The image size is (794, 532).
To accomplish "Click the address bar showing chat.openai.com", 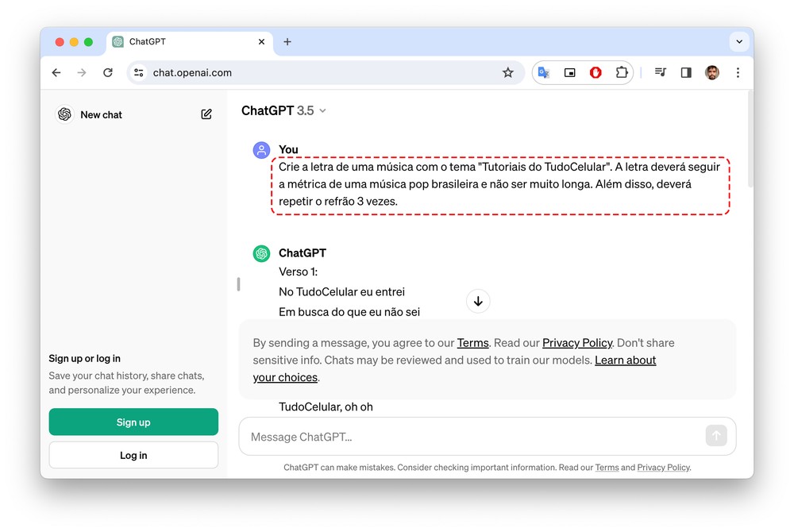I will point(324,73).
